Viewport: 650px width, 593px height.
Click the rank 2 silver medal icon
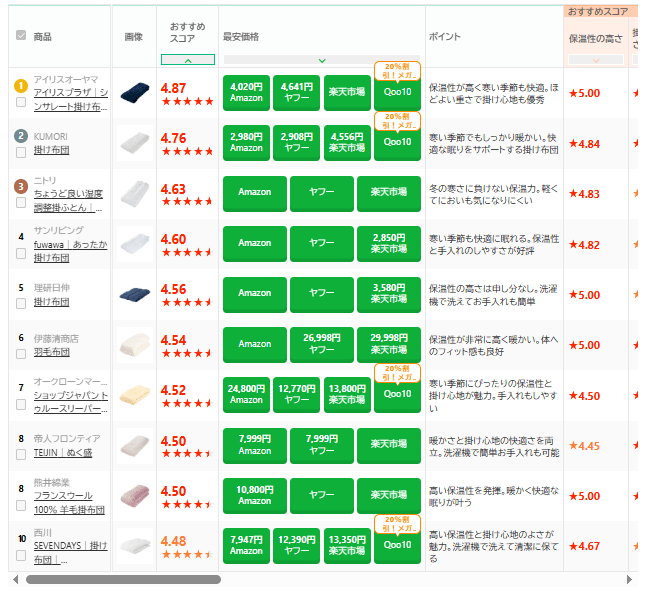21,135
